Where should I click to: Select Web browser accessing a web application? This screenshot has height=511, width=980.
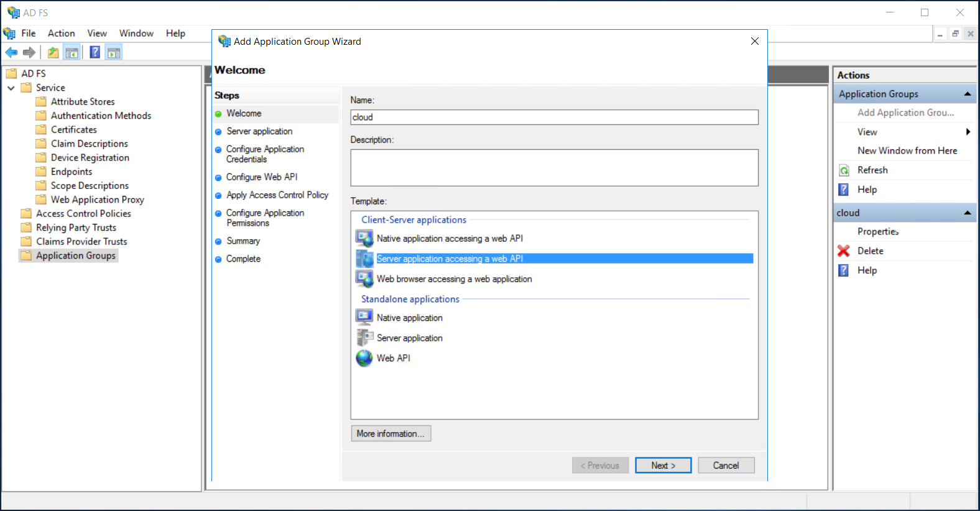coord(454,279)
